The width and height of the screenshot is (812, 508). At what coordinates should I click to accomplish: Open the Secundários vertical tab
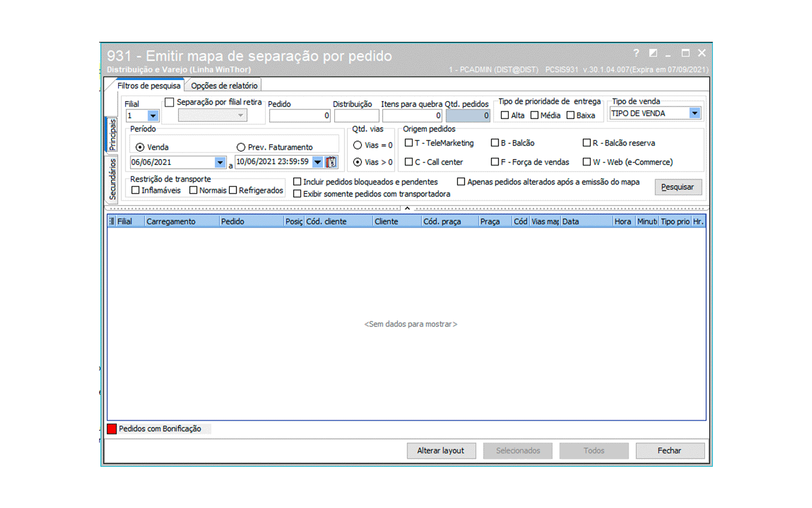coord(112,179)
